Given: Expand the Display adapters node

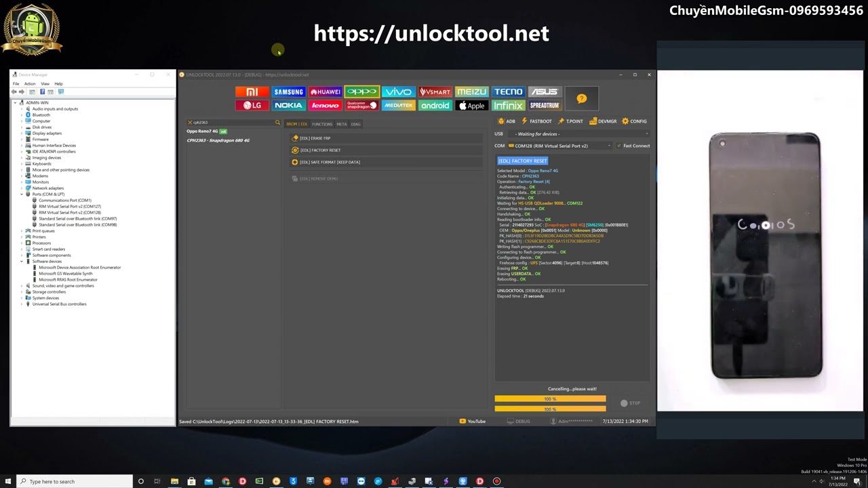Looking at the screenshot, I should (x=22, y=134).
